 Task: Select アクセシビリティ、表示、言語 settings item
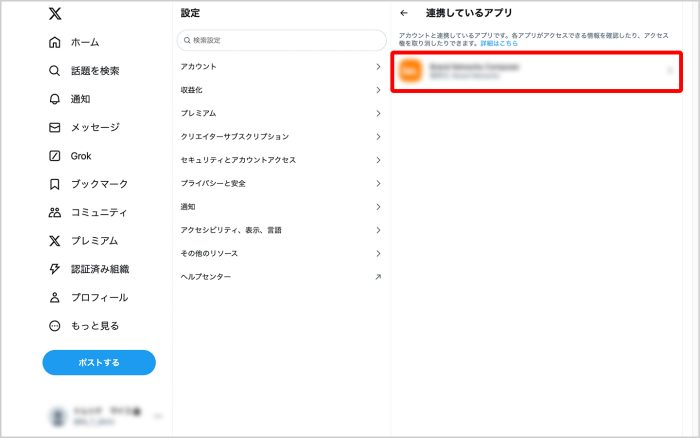231,230
